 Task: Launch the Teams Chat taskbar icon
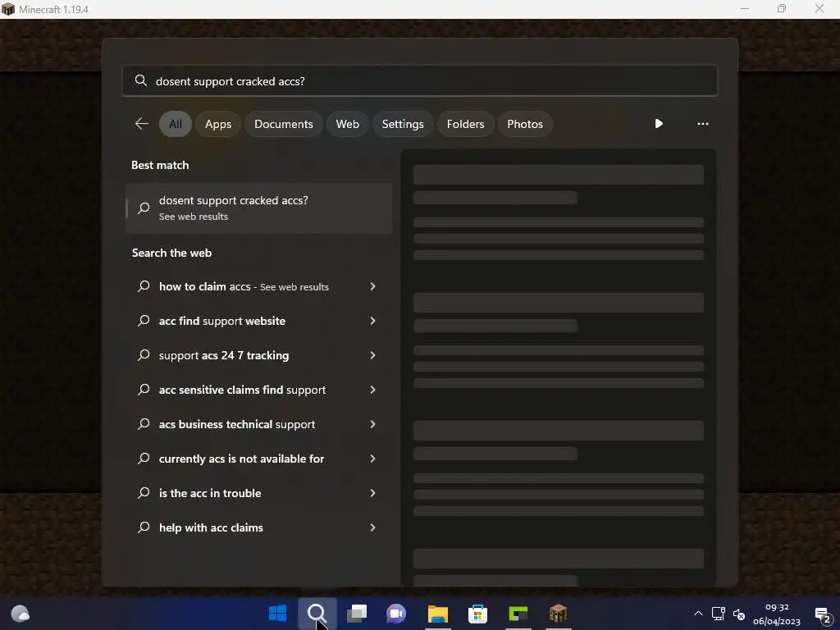(396, 614)
